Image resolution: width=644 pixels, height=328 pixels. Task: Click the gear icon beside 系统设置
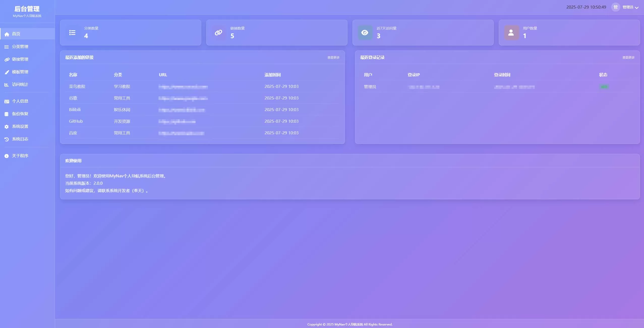point(7,127)
